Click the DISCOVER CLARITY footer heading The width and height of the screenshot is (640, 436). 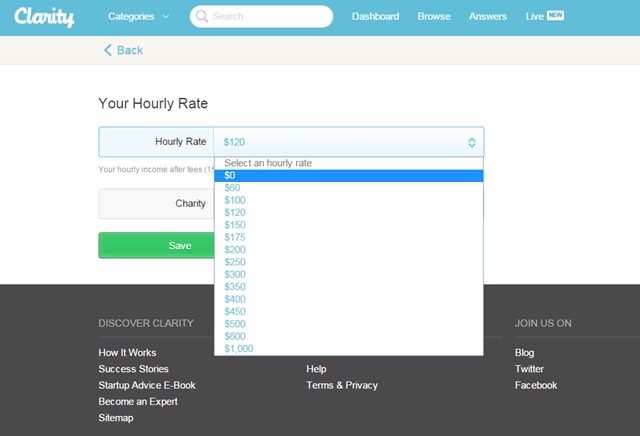coord(146,323)
